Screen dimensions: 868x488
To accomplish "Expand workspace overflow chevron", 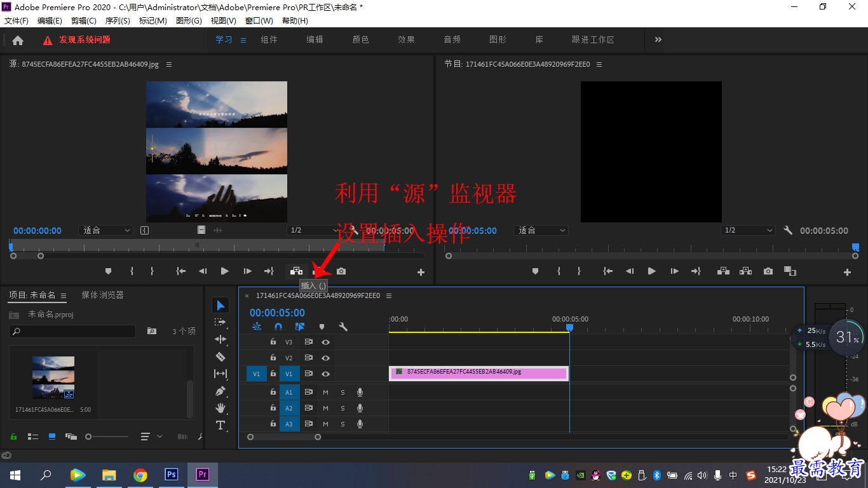I will click(658, 39).
